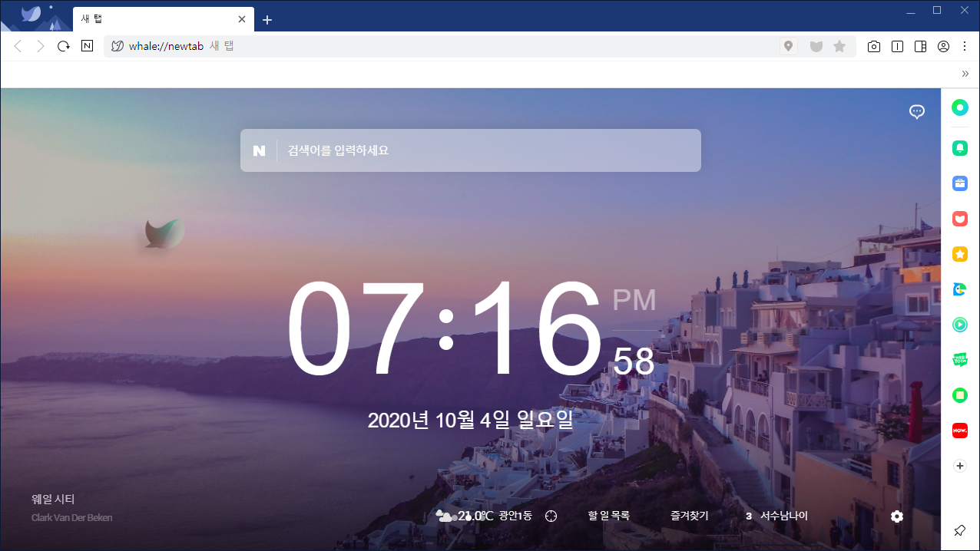
Task: Reload the page with refresh icon
Action: [x=64, y=46]
